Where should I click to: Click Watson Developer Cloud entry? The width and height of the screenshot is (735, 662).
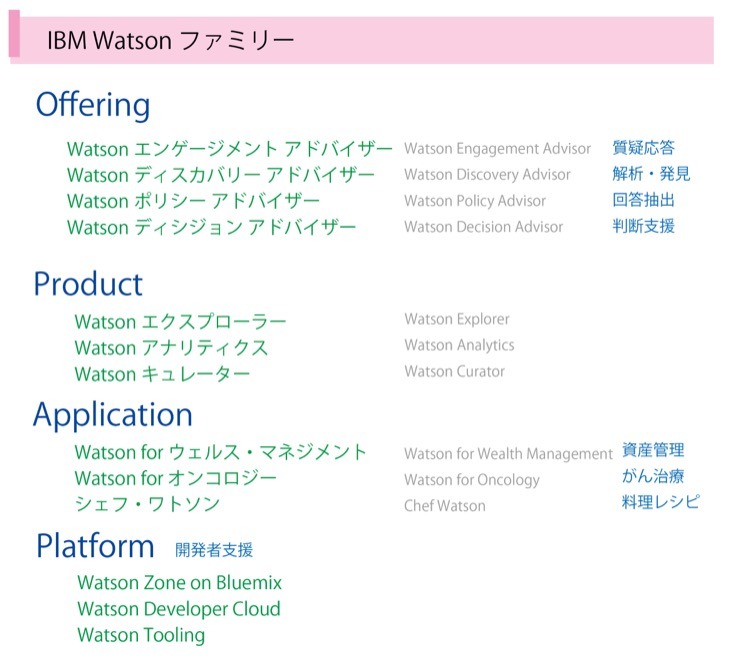coord(178,608)
